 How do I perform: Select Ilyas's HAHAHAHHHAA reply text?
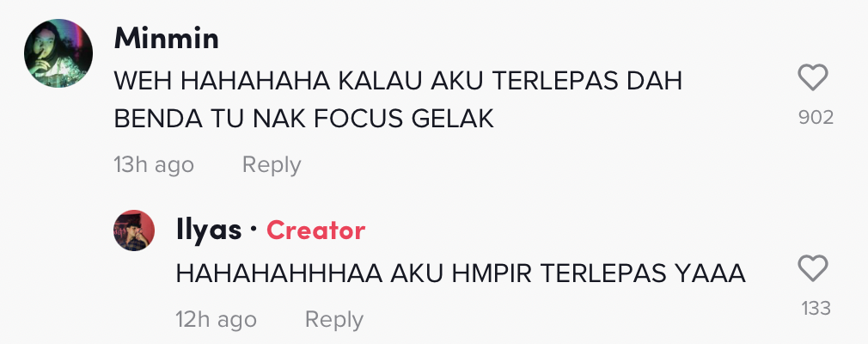click(x=461, y=273)
